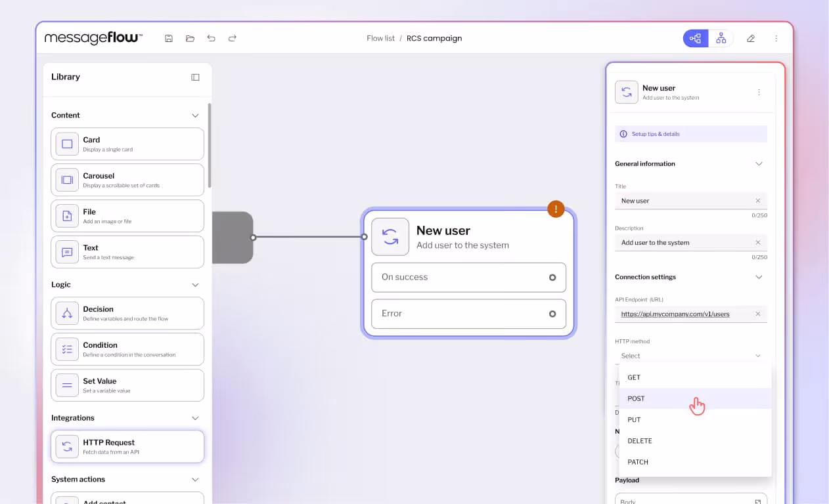The image size is (829, 504).
Task: Open the HTTP method Select dropdown
Action: point(691,355)
